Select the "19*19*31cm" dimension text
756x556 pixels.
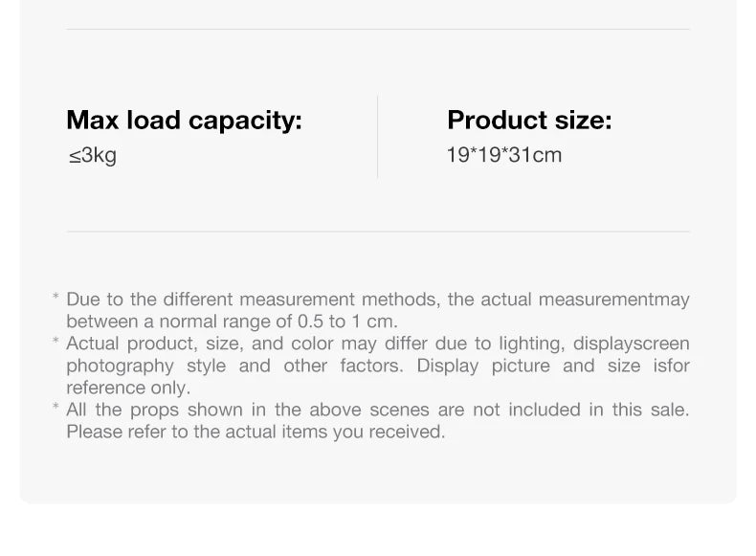pyautogui.click(x=503, y=155)
